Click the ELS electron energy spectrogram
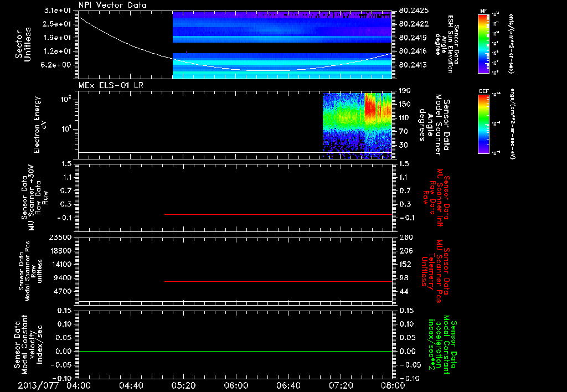This screenshot has height=392, width=567. pyautogui.click(x=357, y=126)
